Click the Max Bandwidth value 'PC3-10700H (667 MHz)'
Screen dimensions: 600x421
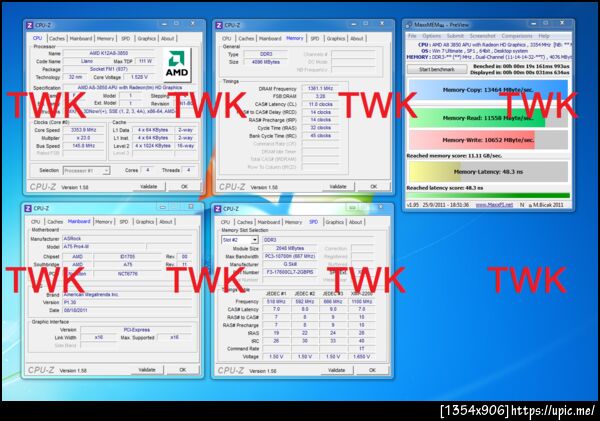(290, 256)
